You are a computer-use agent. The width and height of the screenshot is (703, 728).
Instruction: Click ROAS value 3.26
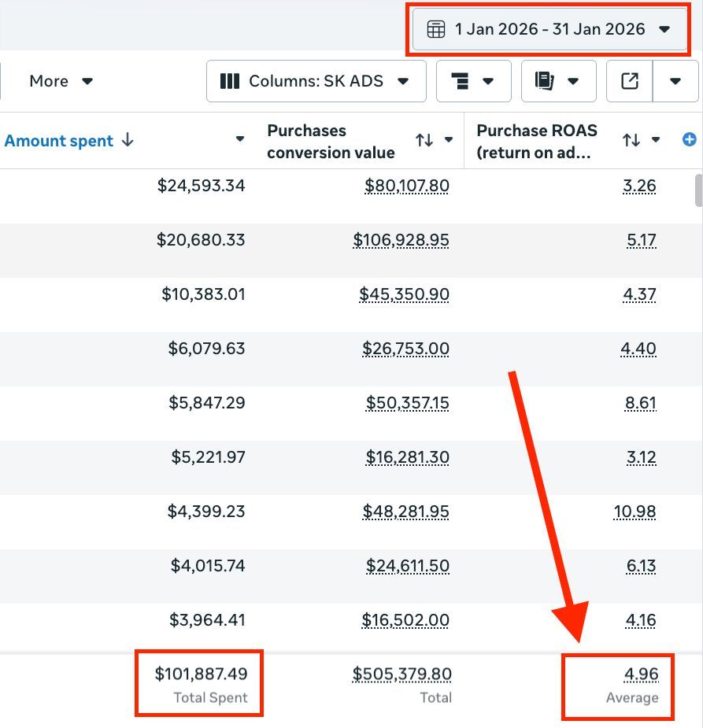click(x=639, y=186)
